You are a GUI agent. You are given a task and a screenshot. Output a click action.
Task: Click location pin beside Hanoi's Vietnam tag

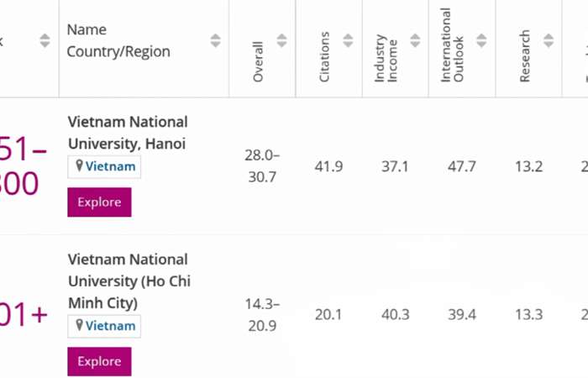coord(79,165)
